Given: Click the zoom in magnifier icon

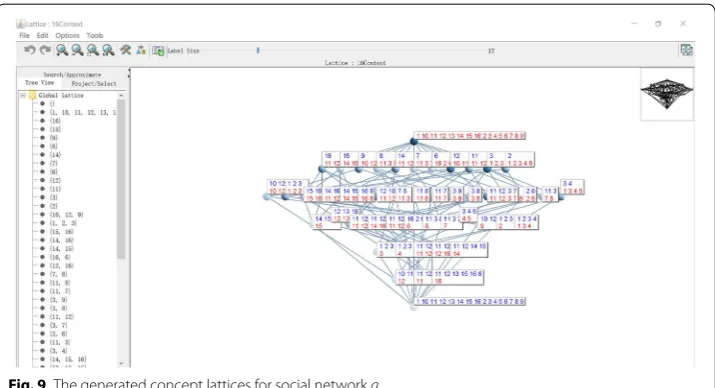Looking at the screenshot, I should tap(62, 50).
